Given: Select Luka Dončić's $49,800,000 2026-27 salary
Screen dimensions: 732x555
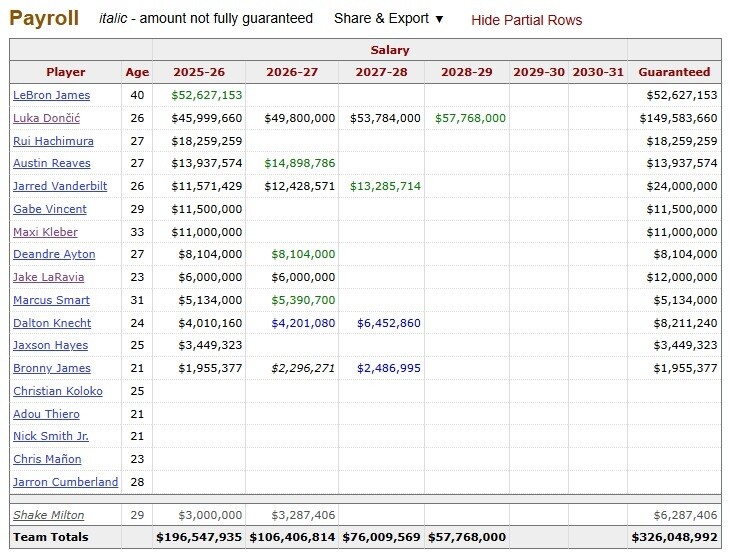Looking at the screenshot, I should (300, 118).
